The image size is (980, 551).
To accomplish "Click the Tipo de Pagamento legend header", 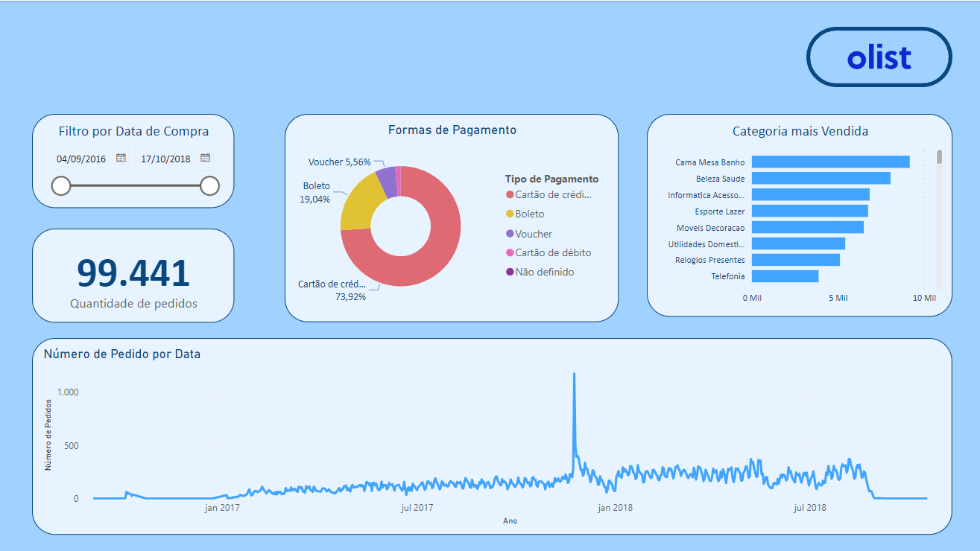I will (x=551, y=179).
